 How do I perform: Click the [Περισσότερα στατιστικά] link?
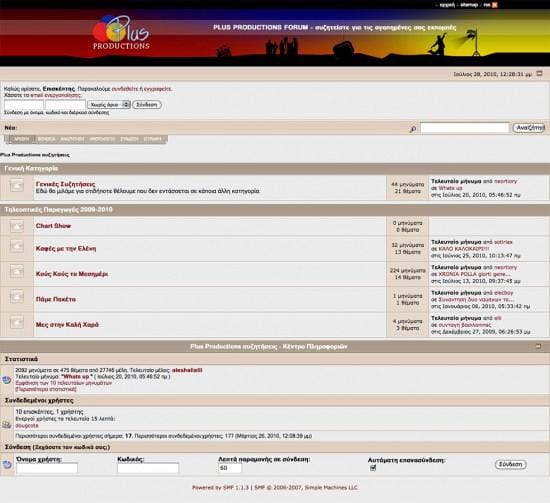[x=46, y=389]
